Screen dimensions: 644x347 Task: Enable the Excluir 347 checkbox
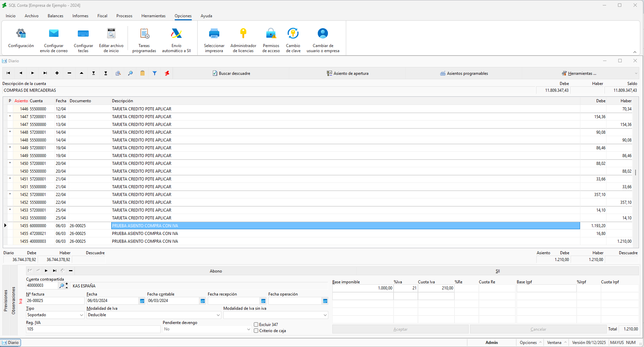[x=256, y=325]
